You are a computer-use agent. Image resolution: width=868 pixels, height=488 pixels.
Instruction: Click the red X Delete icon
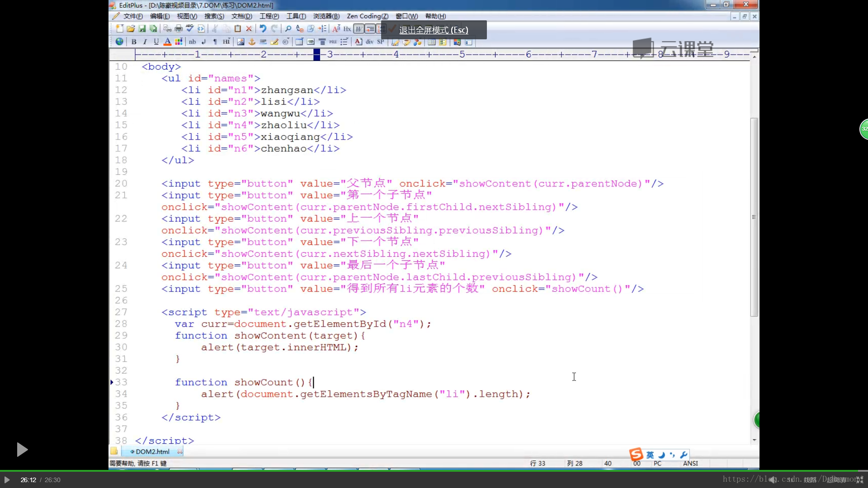[x=249, y=28]
